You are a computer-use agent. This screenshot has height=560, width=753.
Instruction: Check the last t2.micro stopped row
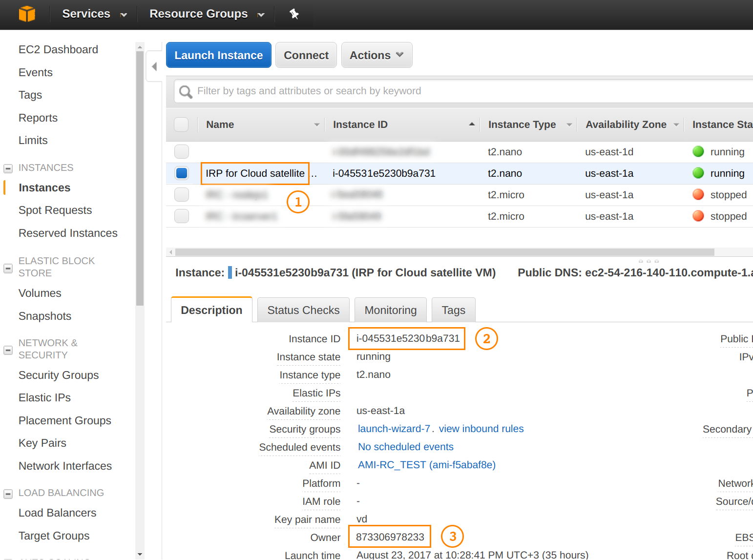(x=182, y=216)
